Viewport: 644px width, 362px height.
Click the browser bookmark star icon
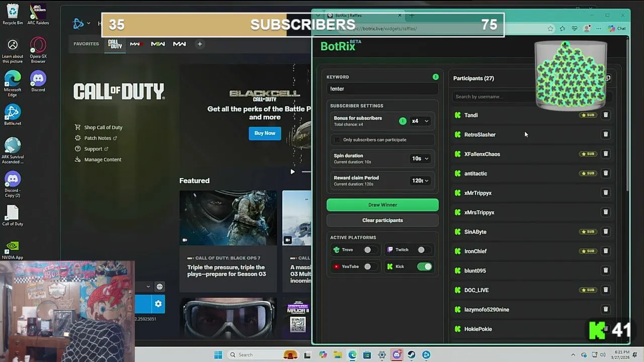[x=550, y=29]
